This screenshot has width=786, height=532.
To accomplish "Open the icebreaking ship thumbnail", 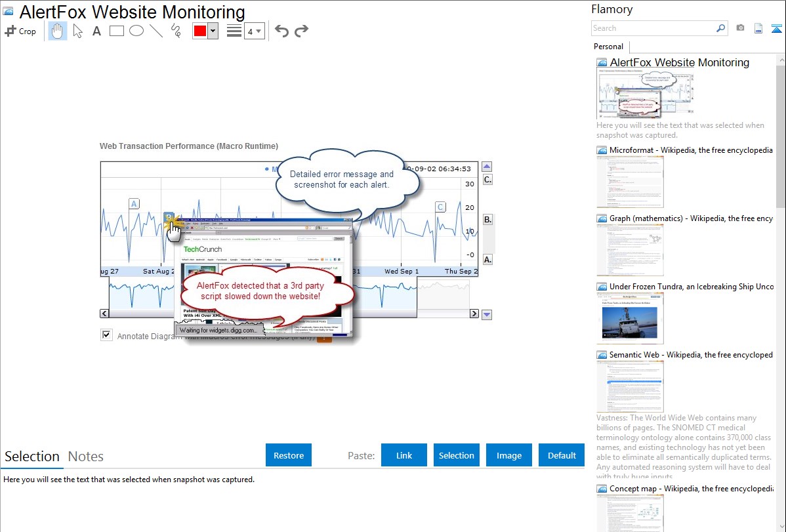I will [630, 318].
